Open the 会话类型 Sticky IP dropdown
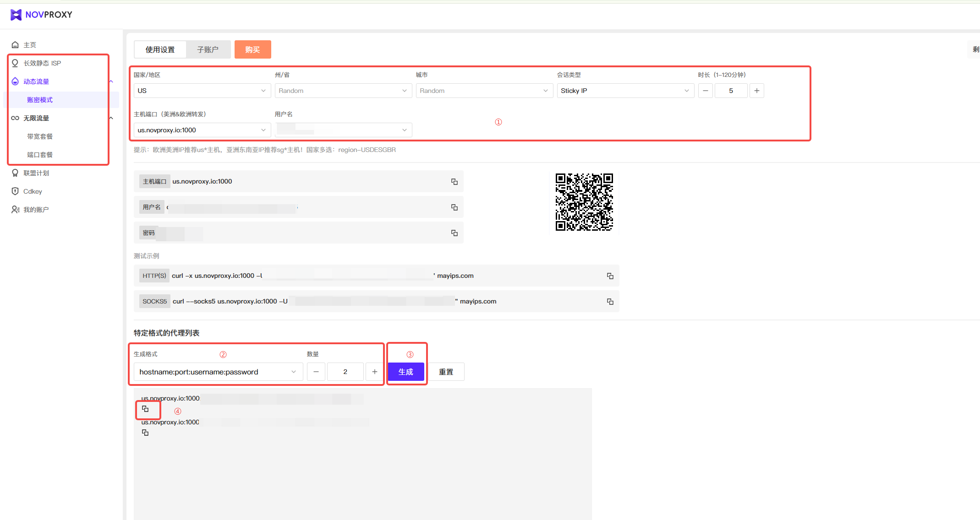This screenshot has height=520, width=980. coord(624,91)
